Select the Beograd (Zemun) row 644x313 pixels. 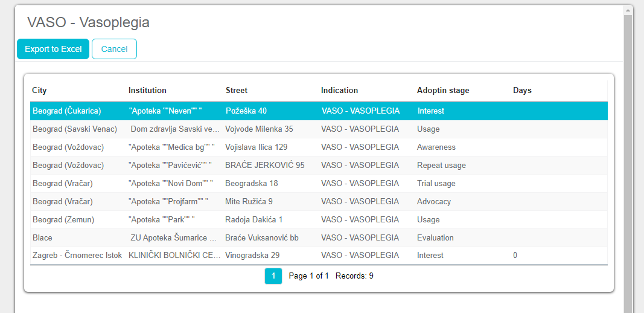point(63,220)
